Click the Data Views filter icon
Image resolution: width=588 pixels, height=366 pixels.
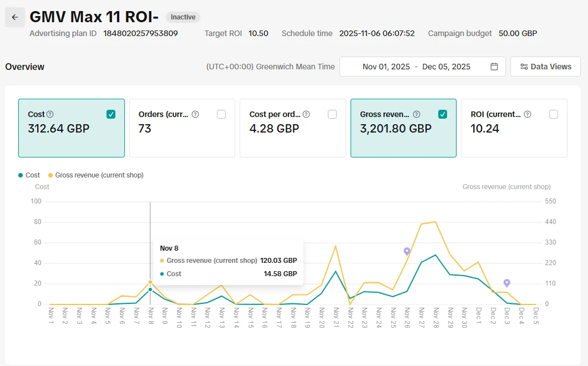[524, 67]
